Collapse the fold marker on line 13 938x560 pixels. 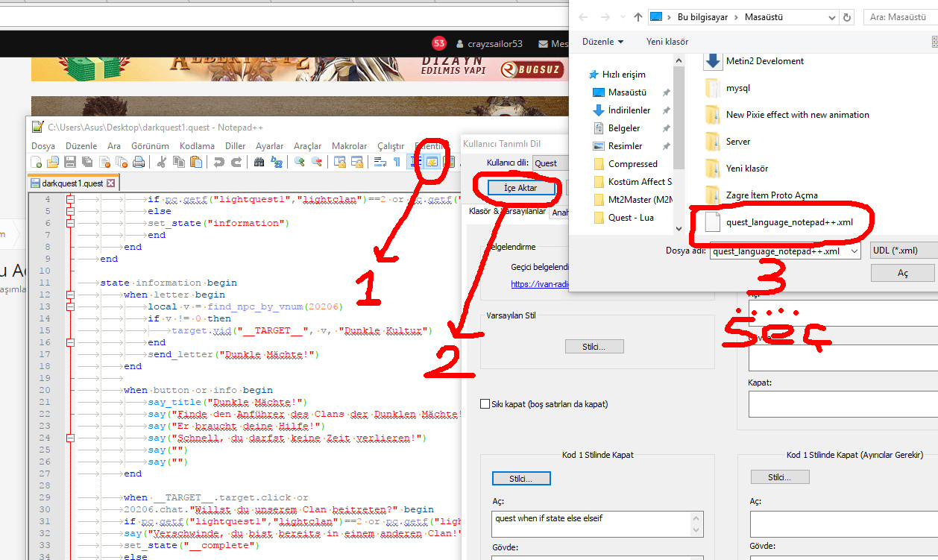click(70, 306)
